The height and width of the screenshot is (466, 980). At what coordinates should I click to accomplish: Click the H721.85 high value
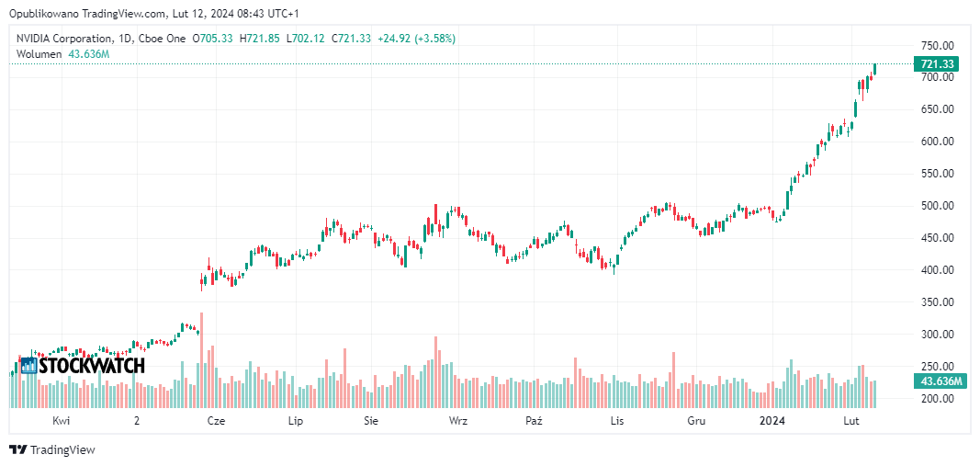tap(260, 39)
